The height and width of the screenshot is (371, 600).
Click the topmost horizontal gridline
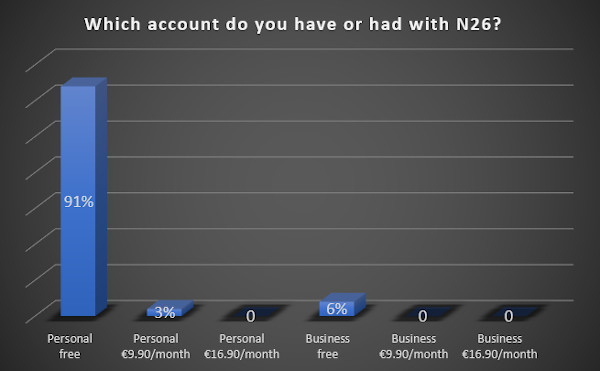(x=314, y=49)
